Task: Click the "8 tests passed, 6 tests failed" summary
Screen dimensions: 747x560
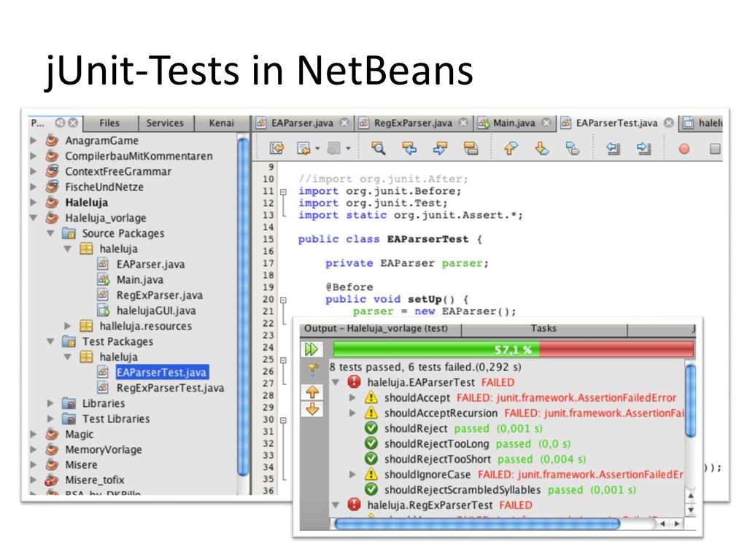Action: [x=425, y=367]
